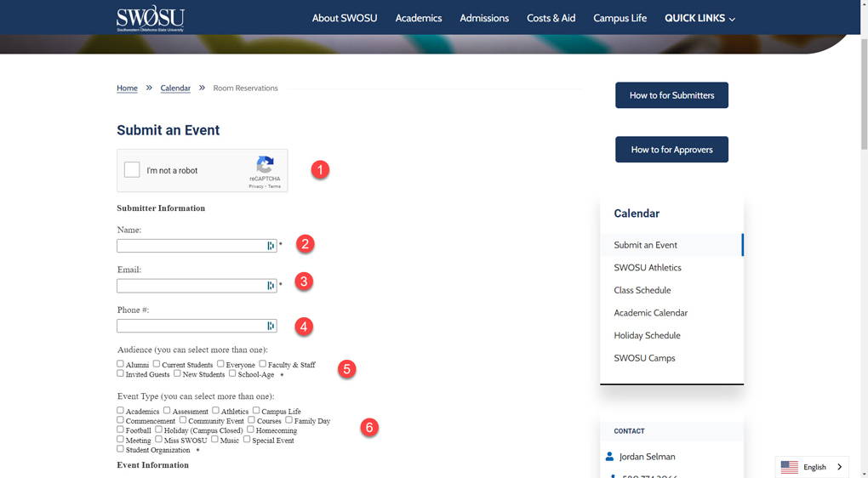
Task: Open Campus Life in the top navigation
Action: (620, 18)
